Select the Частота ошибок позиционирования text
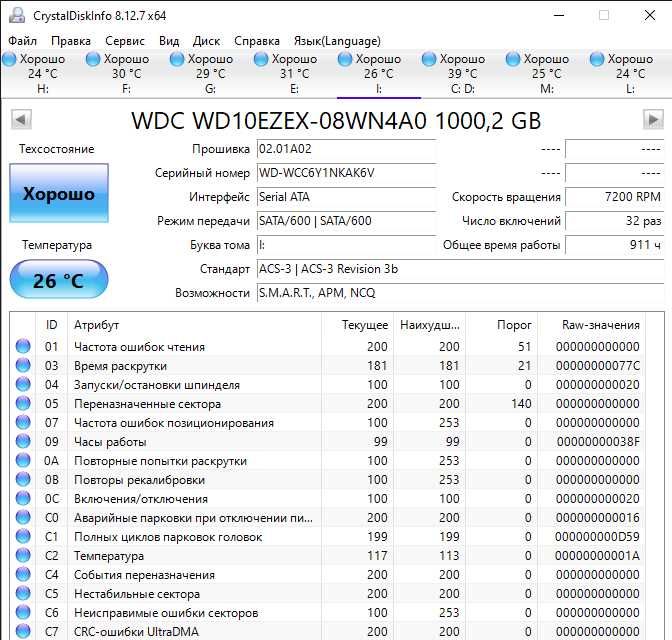 174,423
